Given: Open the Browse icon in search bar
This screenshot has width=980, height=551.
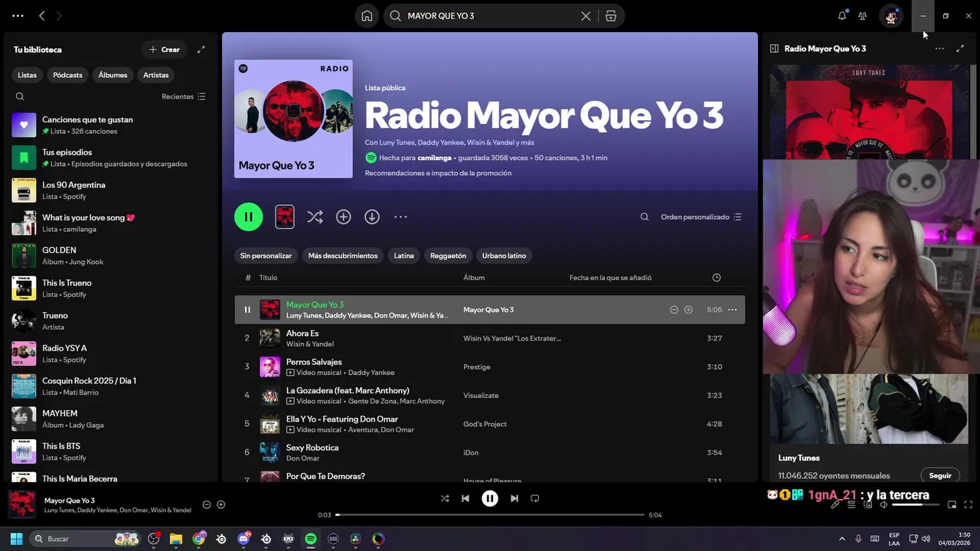Looking at the screenshot, I should tap(611, 15).
